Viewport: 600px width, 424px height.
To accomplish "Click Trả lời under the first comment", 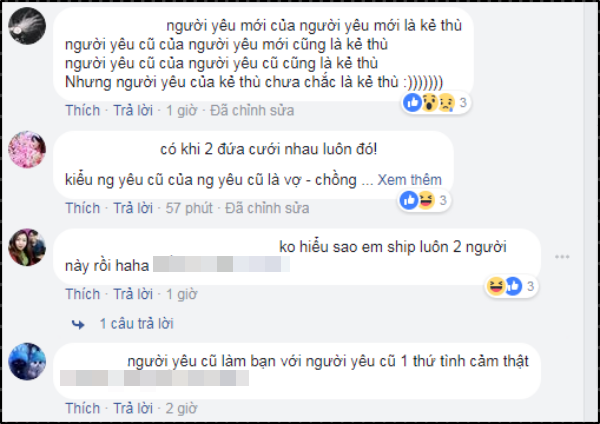I will 133,110.
